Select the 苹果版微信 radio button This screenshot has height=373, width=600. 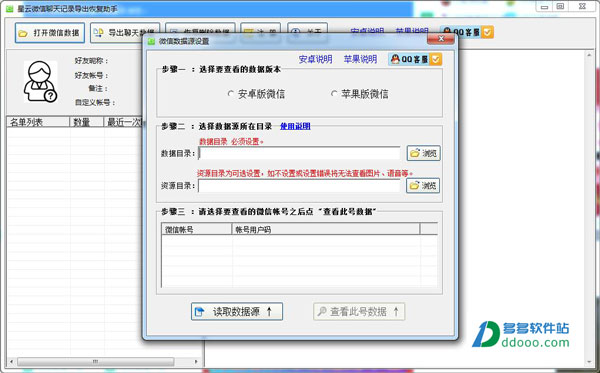(359, 94)
